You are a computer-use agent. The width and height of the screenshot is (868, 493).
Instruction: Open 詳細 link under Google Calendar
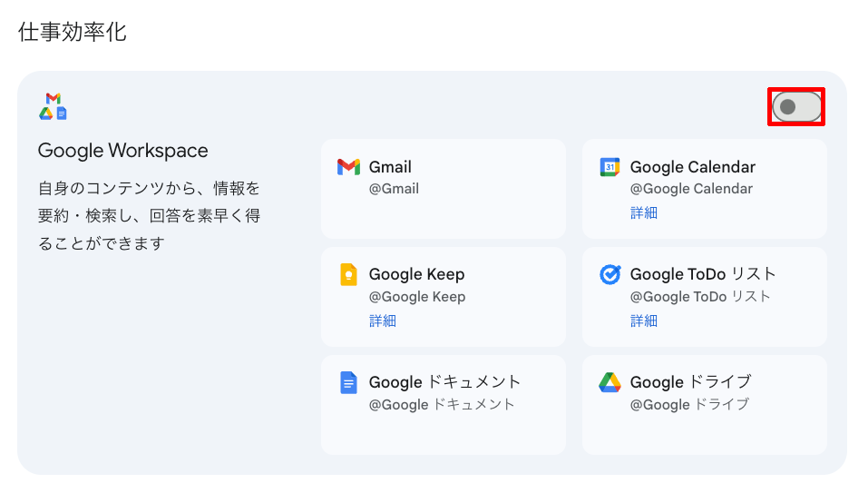[x=644, y=213]
